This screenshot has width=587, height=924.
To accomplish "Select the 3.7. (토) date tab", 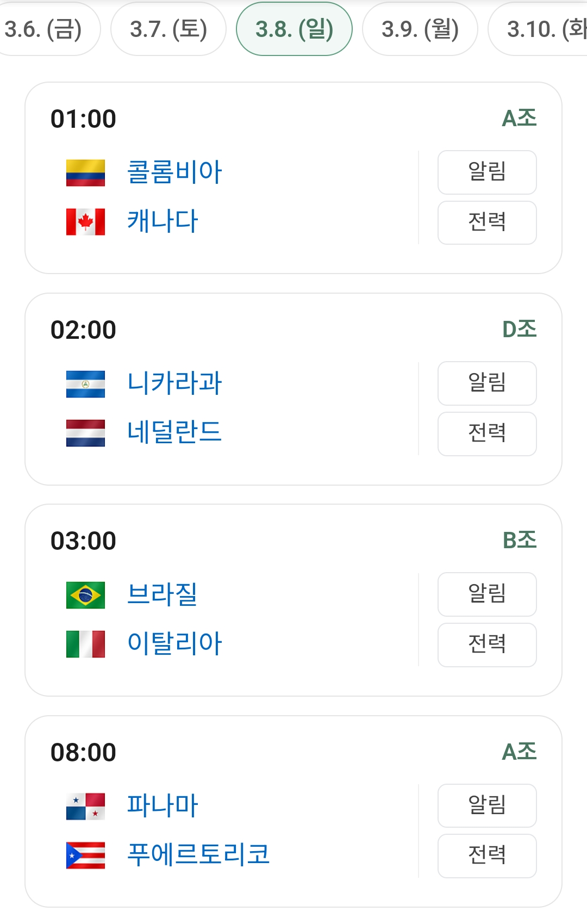I will click(x=168, y=29).
